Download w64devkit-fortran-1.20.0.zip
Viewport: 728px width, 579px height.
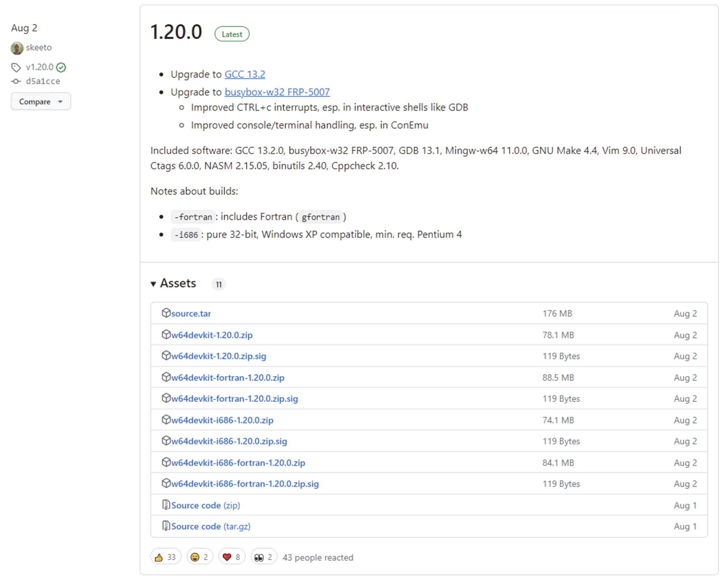point(228,378)
